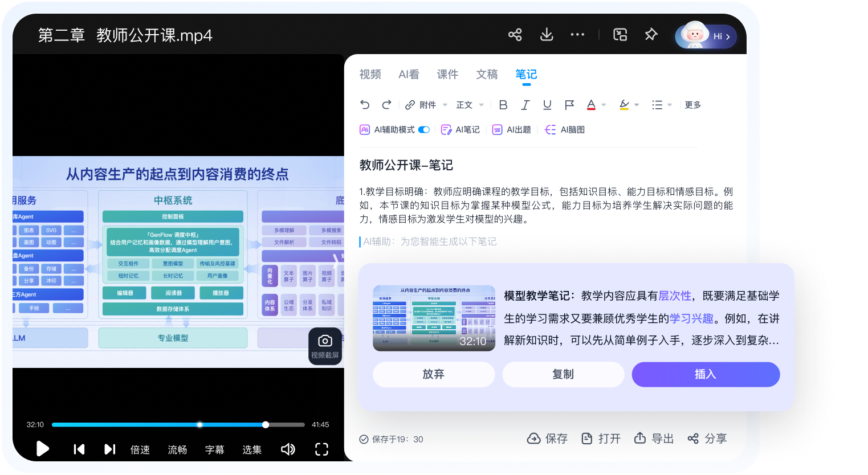Click the AI笔记 button
The width and height of the screenshot is (868, 475).
(461, 130)
